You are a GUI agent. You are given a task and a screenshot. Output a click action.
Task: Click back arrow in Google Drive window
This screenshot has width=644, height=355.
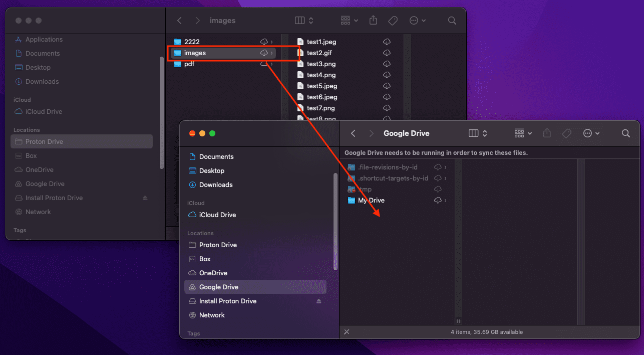coord(353,133)
